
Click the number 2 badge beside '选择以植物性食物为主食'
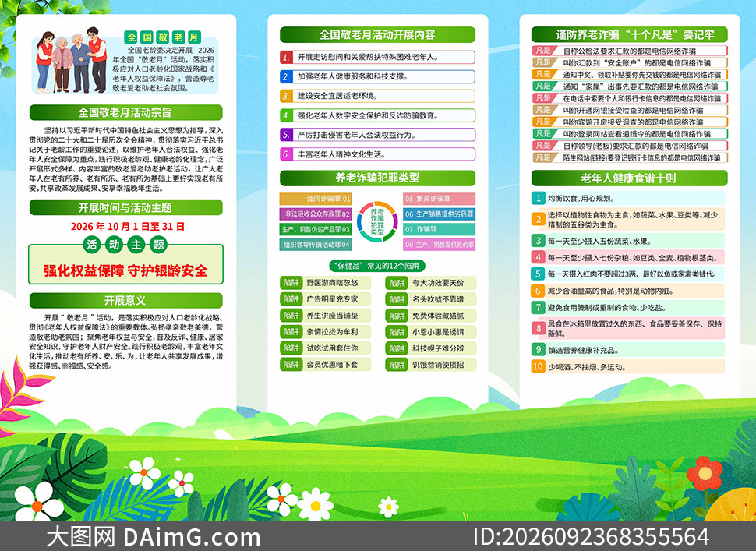tap(538, 219)
